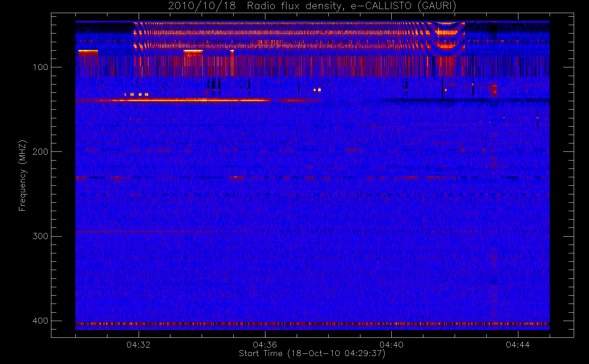Click the plot title '2010/10/18 Radio flux density, e-CALLISTO (GAURI)'
The image size is (589, 364).
tap(312, 6)
